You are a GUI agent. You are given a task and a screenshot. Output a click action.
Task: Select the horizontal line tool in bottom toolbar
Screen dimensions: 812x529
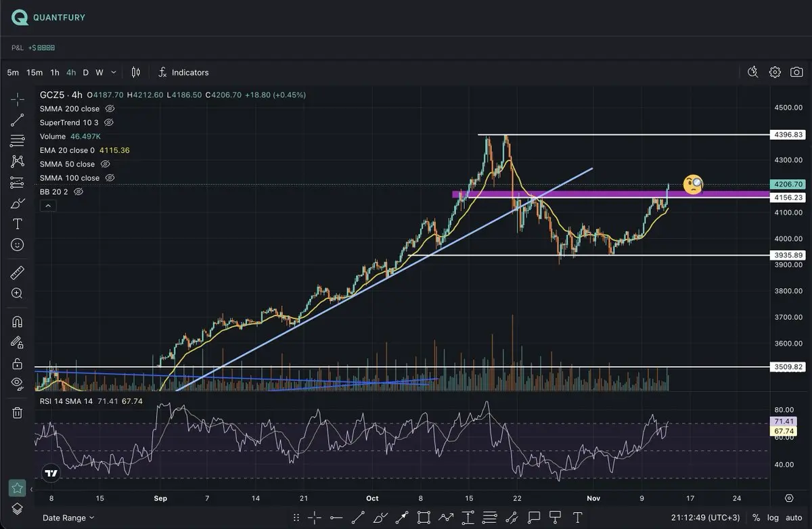point(336,518)
